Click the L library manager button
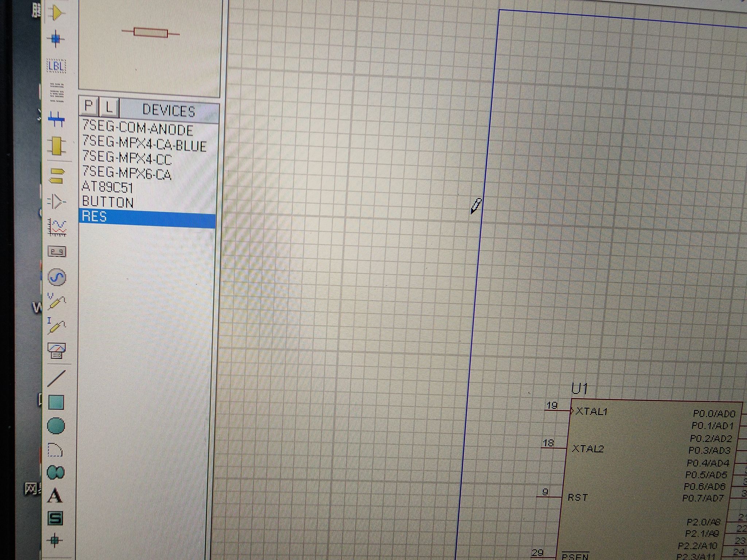747x560 pixels. (x=109, y=107)
